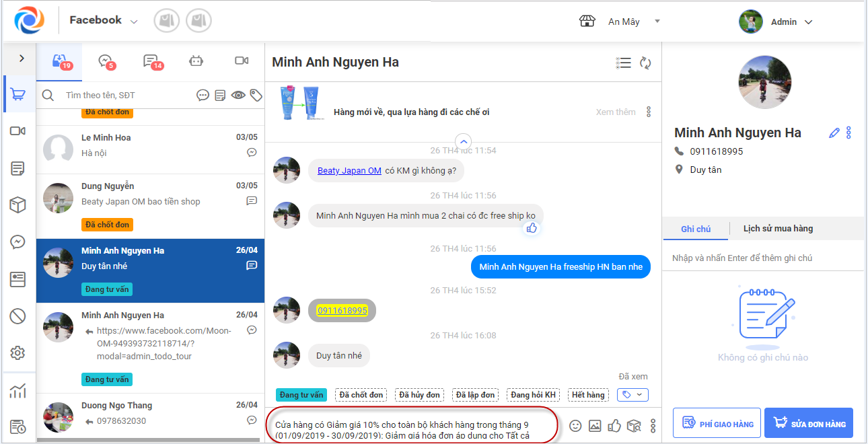868x444 pixels.
Task: Attach an image using the picture icon
Action: click(x=595, y=425)
